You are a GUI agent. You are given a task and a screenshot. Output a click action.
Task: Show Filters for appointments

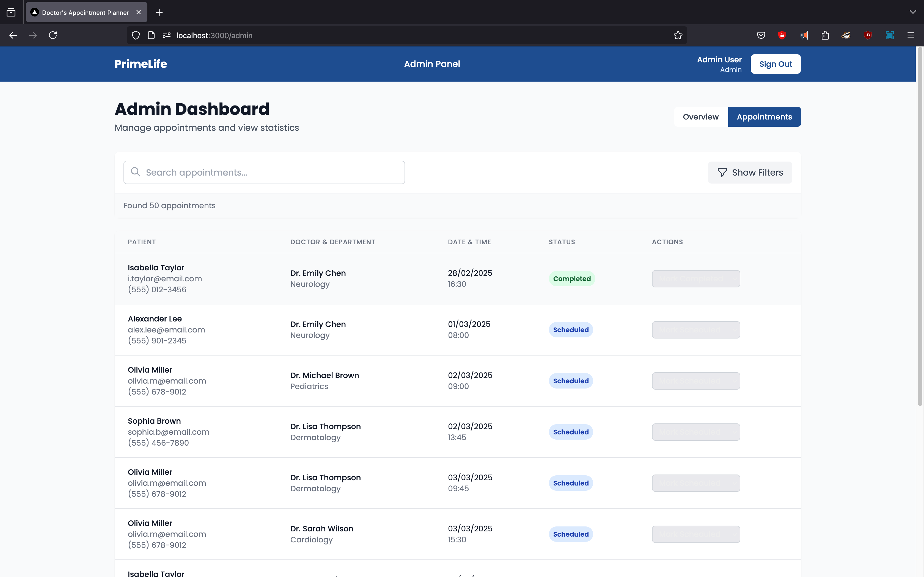click(749, 173)
